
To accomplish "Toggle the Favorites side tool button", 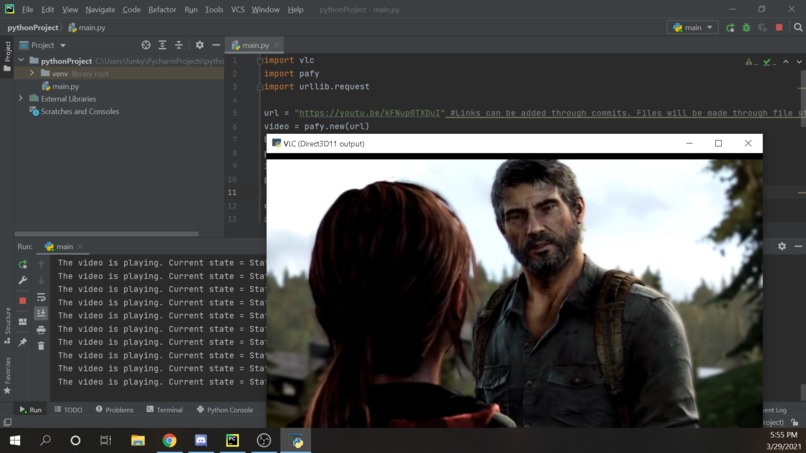I will coord(7,376).
